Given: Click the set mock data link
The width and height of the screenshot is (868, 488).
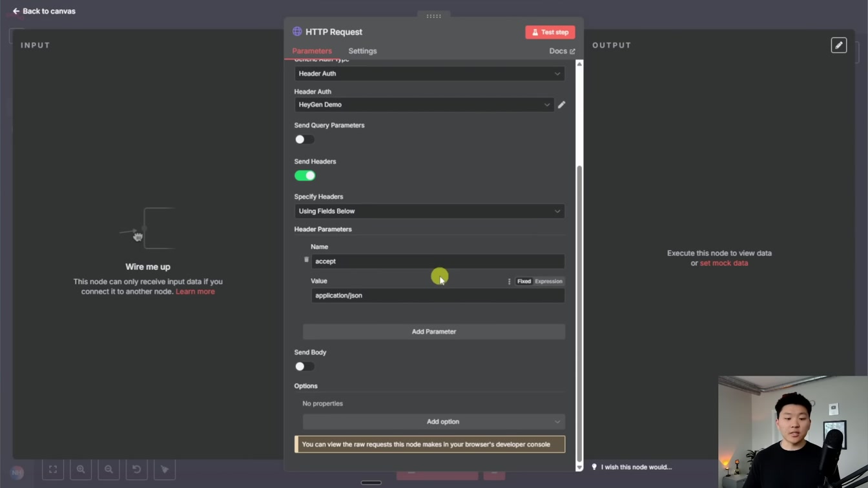Looking at the screenshot, I should coord(724,263).
